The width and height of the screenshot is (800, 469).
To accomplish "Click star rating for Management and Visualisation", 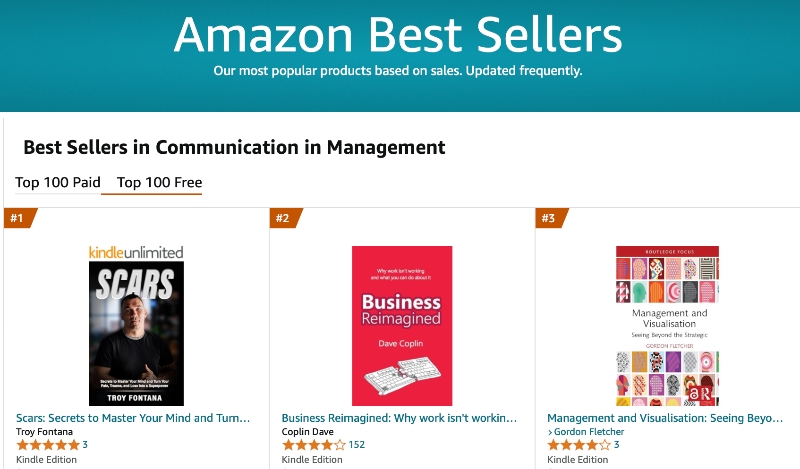I will [x=579, y=445].
